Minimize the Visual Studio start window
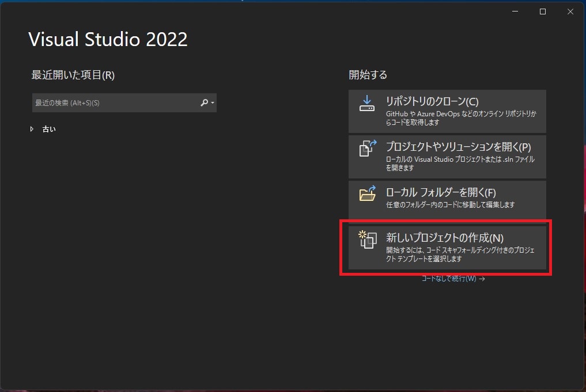Screen dimensions: 586x392 click(x=515, y=12)
